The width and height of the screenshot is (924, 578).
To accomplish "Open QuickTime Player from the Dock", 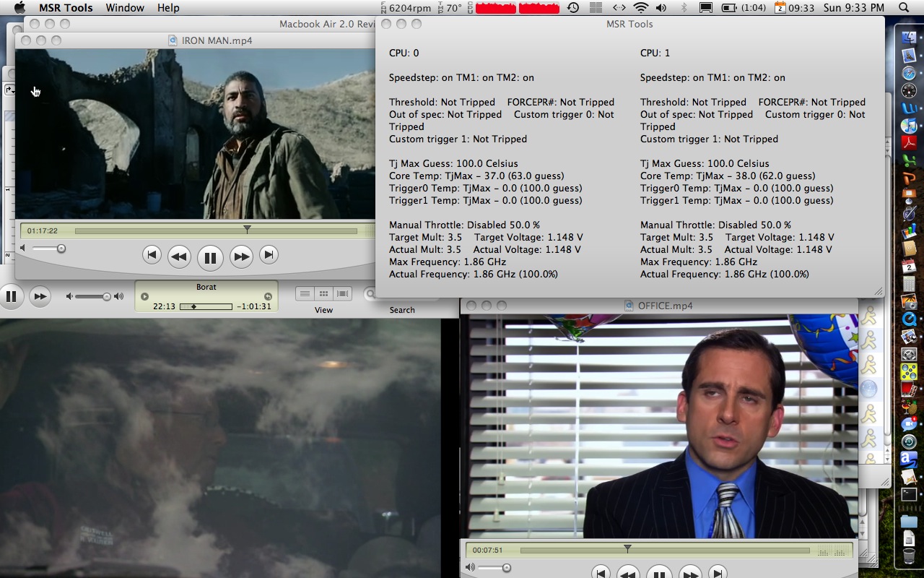I will [x=909, y=319].
